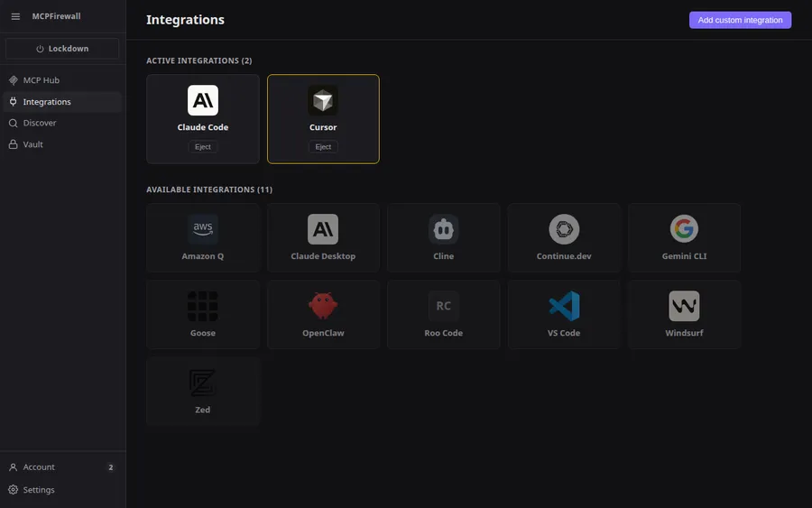This screenshot has height=508, width=812.
Task: Click the Active Integrations (2) heading
Action: 199,60
